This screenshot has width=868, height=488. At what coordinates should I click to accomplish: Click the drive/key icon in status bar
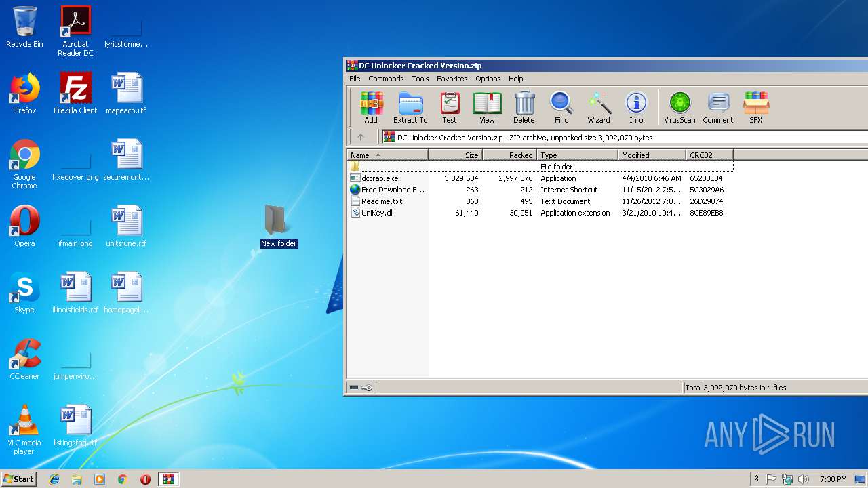[360, 388]
